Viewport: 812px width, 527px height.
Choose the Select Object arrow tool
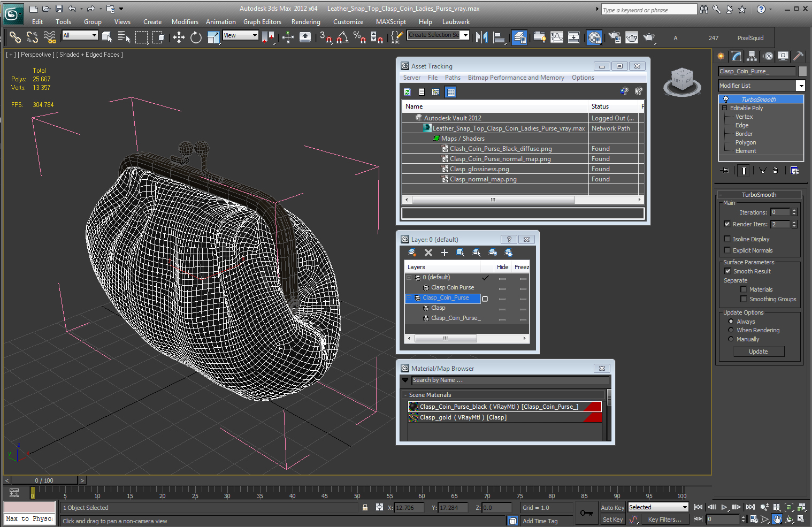click(x=107, y=37)
